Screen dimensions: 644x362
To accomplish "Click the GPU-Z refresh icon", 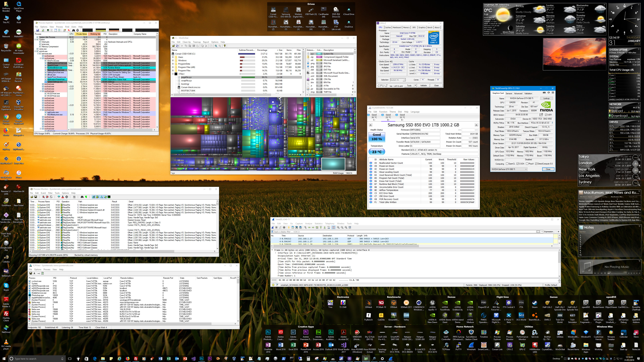I will (549, 93).
